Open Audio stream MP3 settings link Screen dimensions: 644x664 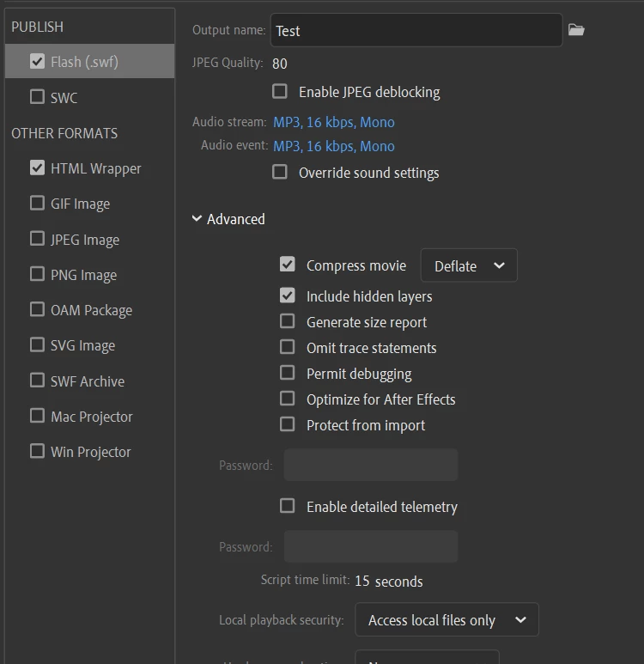pyautogui.click(x=334, y=122)
